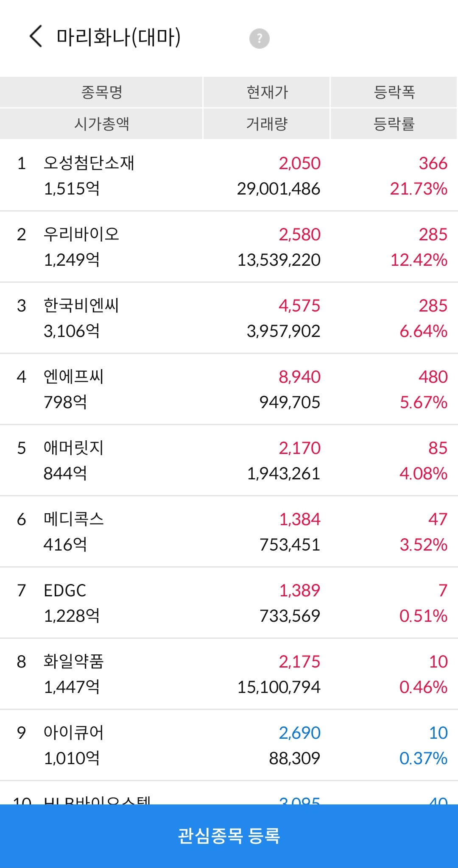View details for 메디콕스
Image resolution: width=458 pixels, height=868 pixels.
(229, 531)
